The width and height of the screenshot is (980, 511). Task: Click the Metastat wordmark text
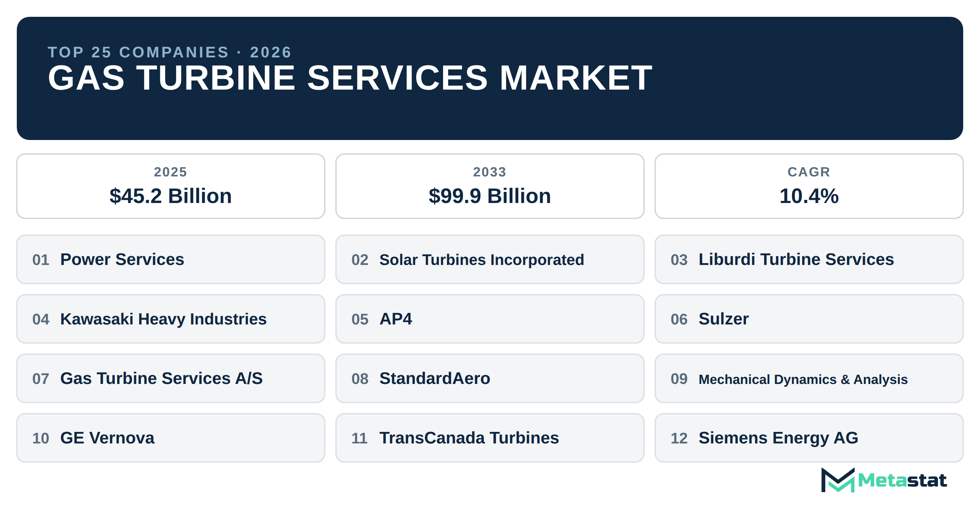(902, 481)
